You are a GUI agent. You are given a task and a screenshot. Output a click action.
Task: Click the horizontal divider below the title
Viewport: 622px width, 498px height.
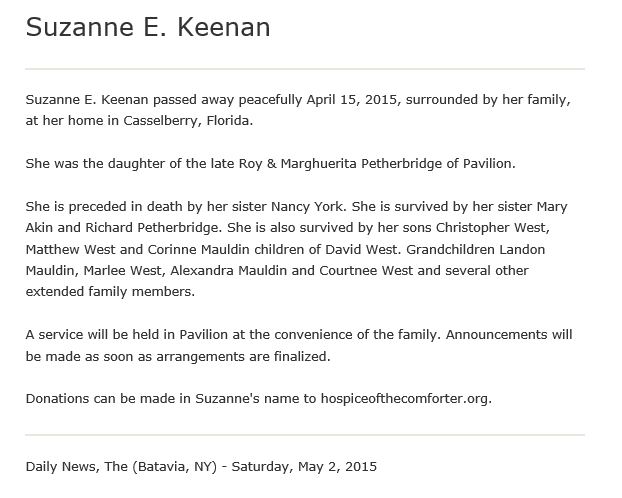(305, 69)
